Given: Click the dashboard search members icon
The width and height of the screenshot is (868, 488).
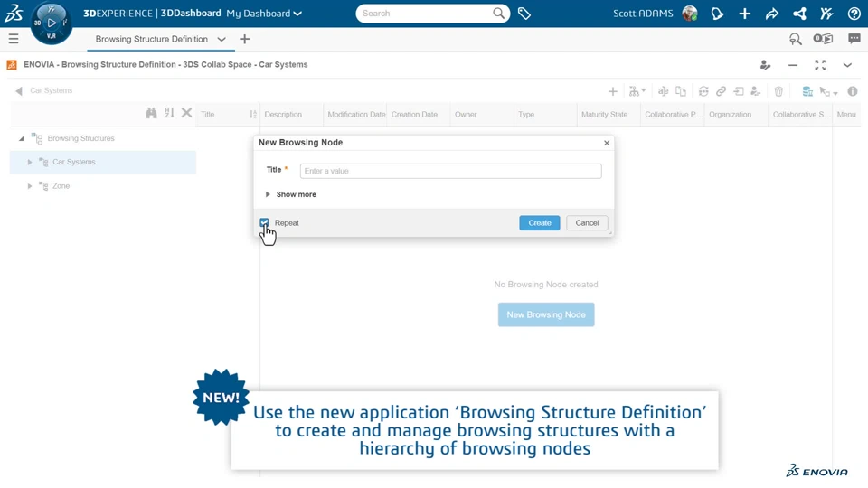Looking at the screenshot, I should click(x=796, y=39).
